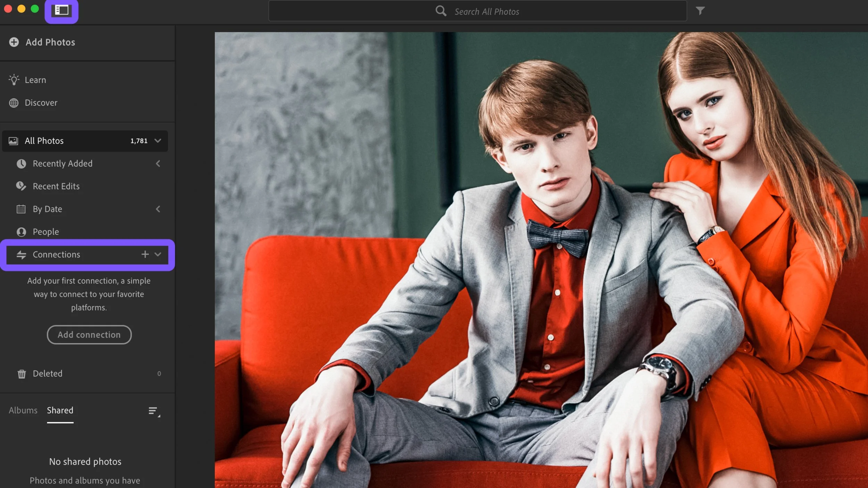Screen dimensions: 868x488
Task: Click the Connections icon in the sidebar
Action: click(x=21, y=254)
